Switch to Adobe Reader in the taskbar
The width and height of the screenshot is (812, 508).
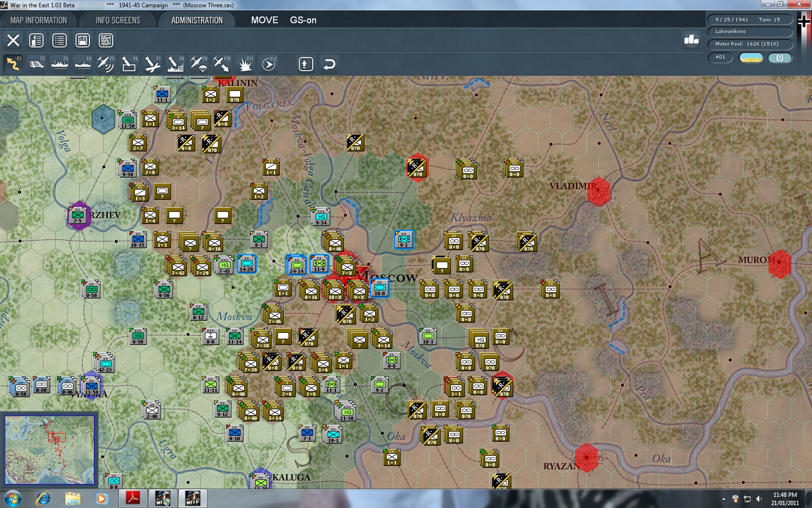pyautogui.click(x=133, y=498)
